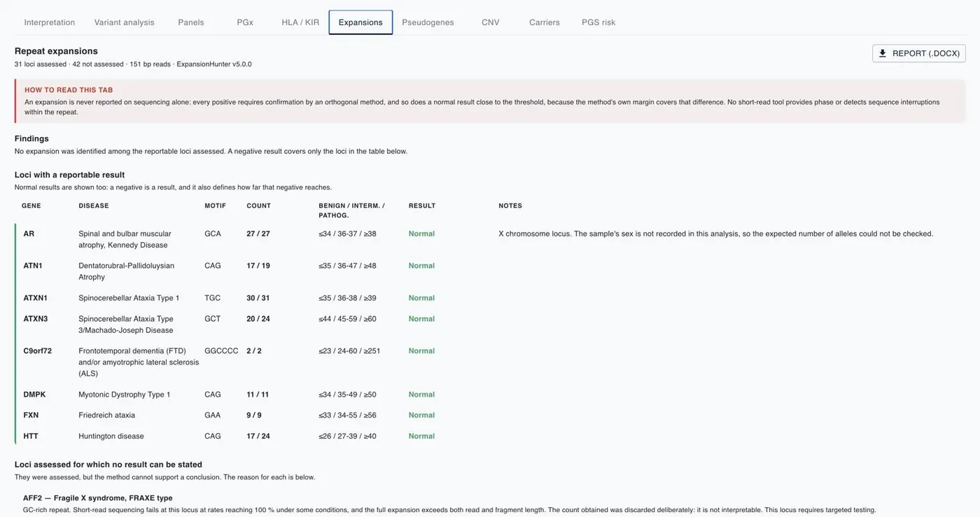Click the DISEASE column header

tap(94, 206)
